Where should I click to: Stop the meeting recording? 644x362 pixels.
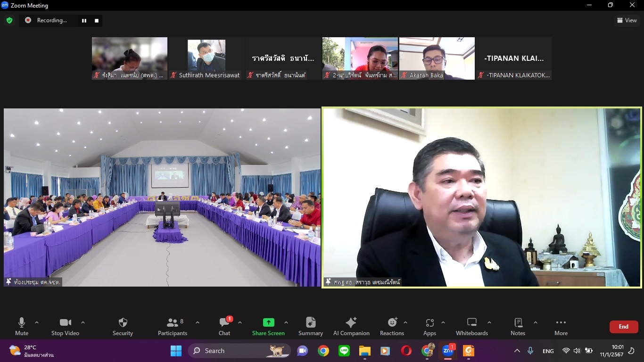click(97, 21)
